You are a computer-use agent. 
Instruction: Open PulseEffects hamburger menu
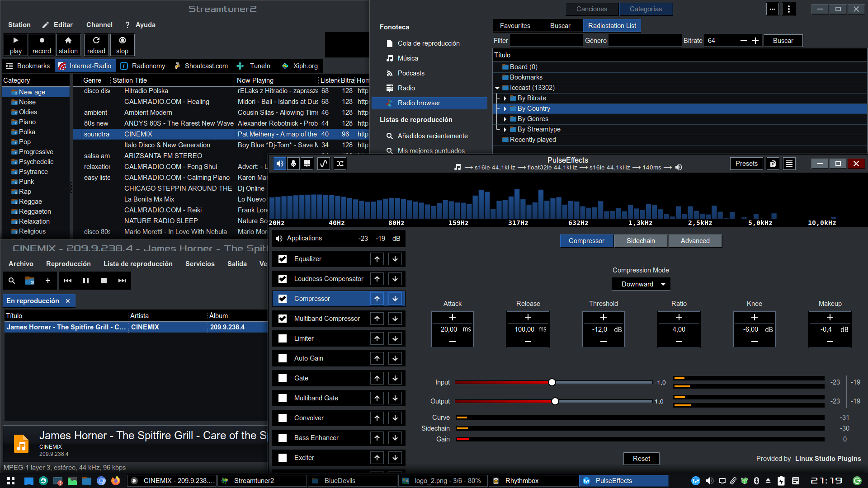[x=789, y=164]
